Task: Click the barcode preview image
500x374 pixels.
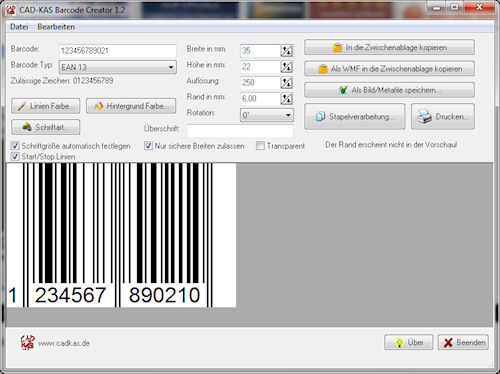Action: 121,235
